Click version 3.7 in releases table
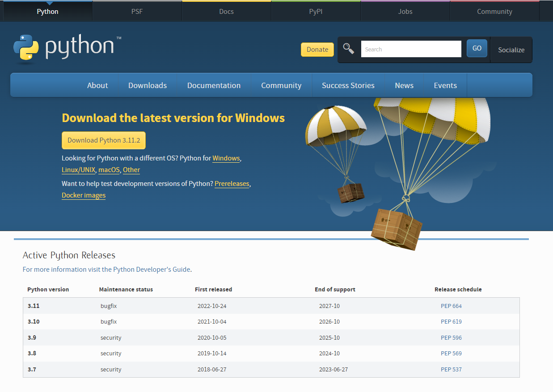The image size is (553, 392). (x=32, y=370)
